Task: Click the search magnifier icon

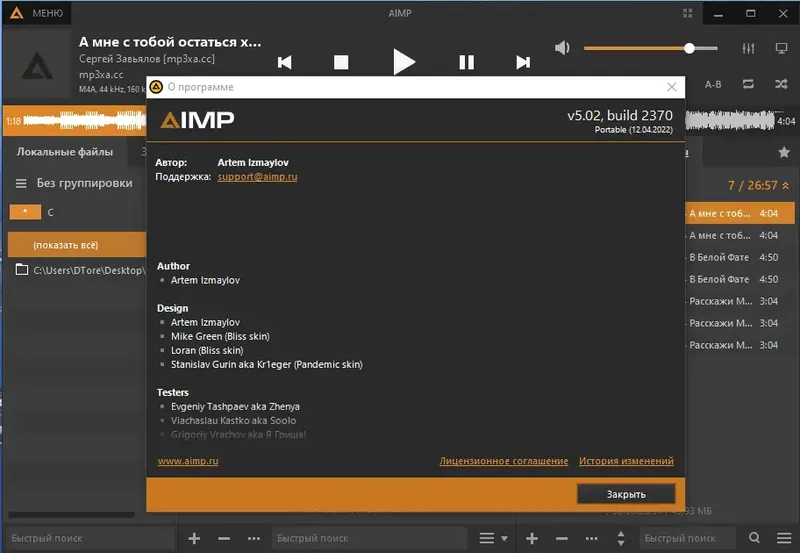Action: 754,538
